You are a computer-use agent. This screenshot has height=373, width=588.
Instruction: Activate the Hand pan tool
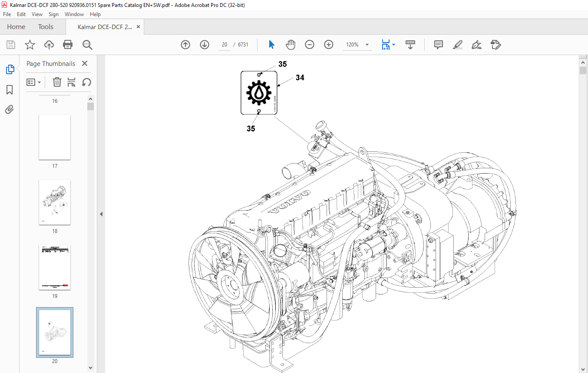tap(291, 45)
